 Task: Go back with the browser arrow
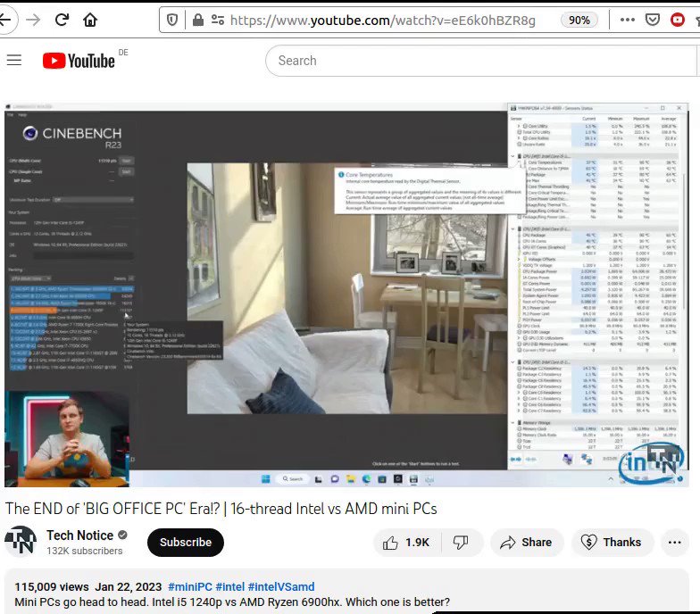tap(4, 20)
